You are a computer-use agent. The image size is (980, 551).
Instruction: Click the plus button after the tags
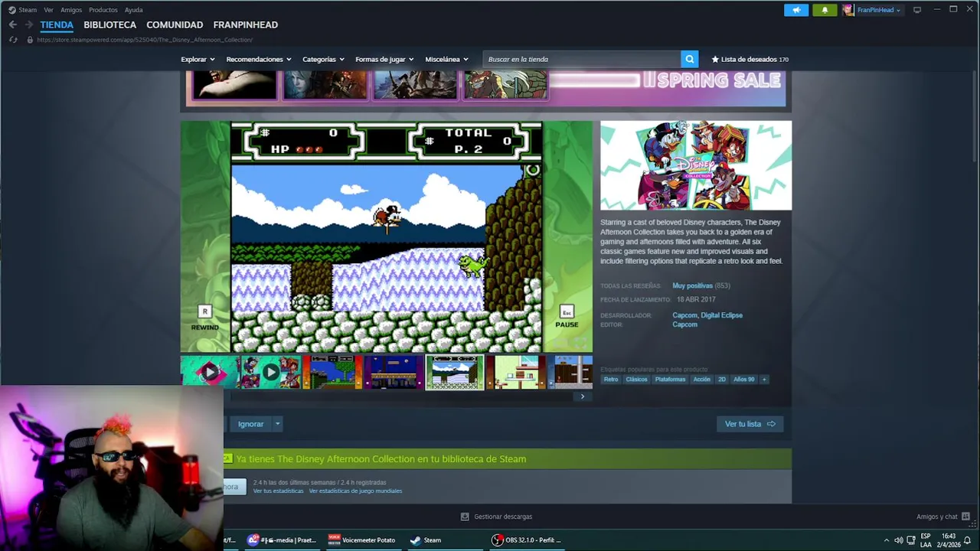point(763,380)
